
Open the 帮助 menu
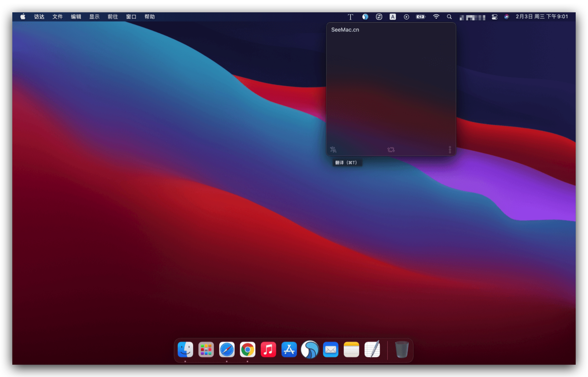point(150,17)
